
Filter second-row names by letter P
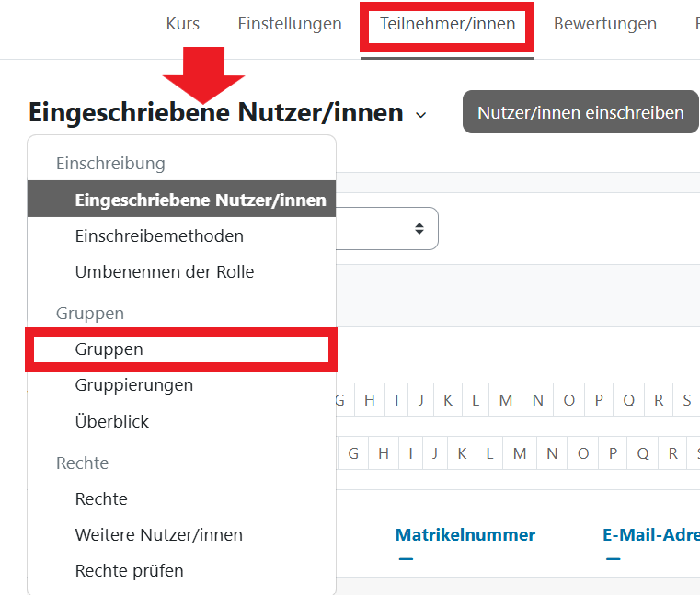[x=613, y=453]
